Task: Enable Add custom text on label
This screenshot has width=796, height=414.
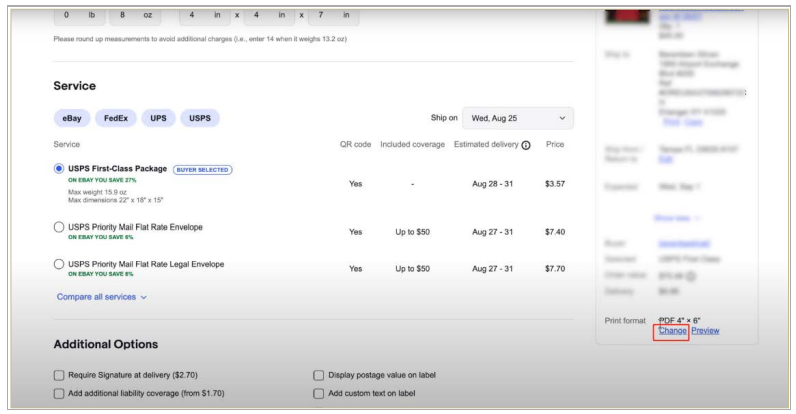Action: tap(318, 393)
